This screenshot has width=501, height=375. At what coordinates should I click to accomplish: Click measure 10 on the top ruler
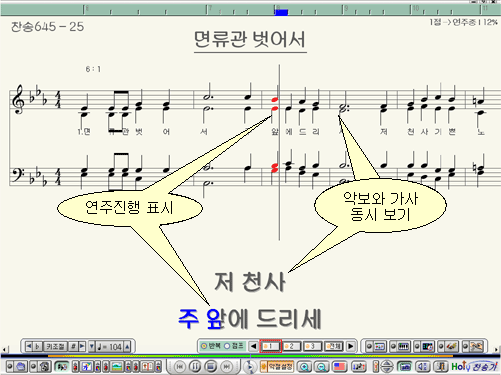coord(415,9)
